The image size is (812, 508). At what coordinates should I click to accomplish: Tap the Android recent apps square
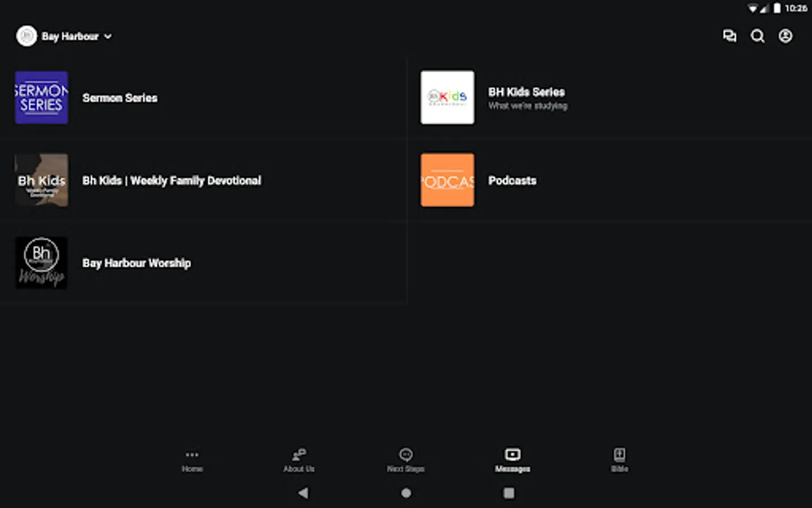point(509,493)
